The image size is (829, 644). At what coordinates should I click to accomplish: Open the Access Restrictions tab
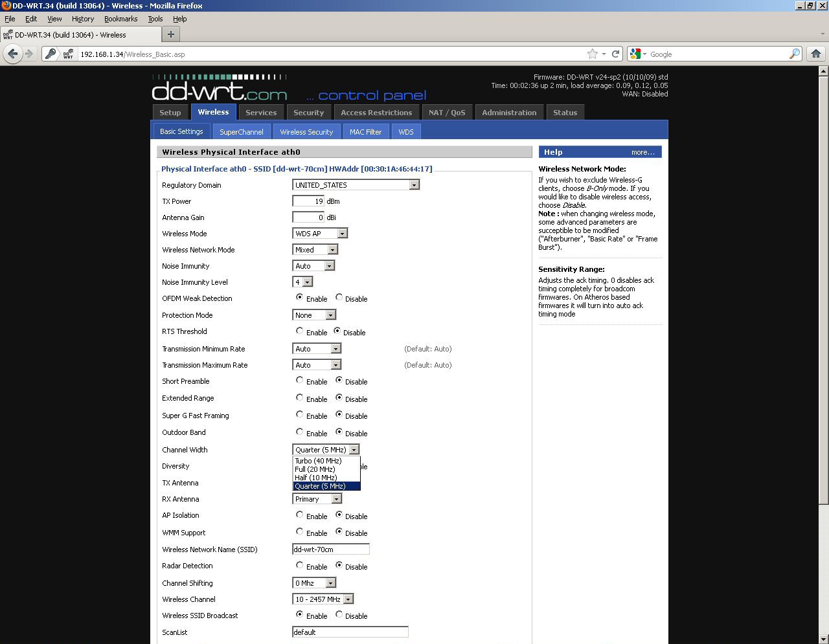[x=376, y=112]
